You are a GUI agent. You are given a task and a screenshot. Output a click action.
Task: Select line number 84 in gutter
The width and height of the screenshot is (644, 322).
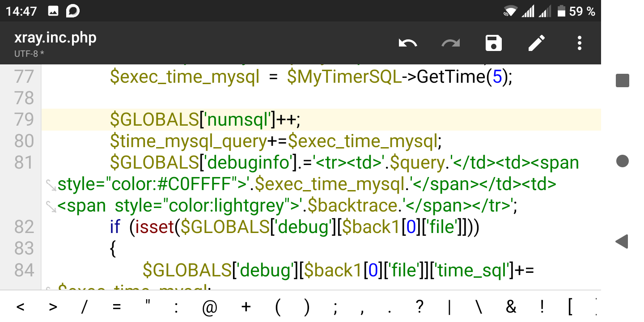pyautogui.click(x=24, y=270)
